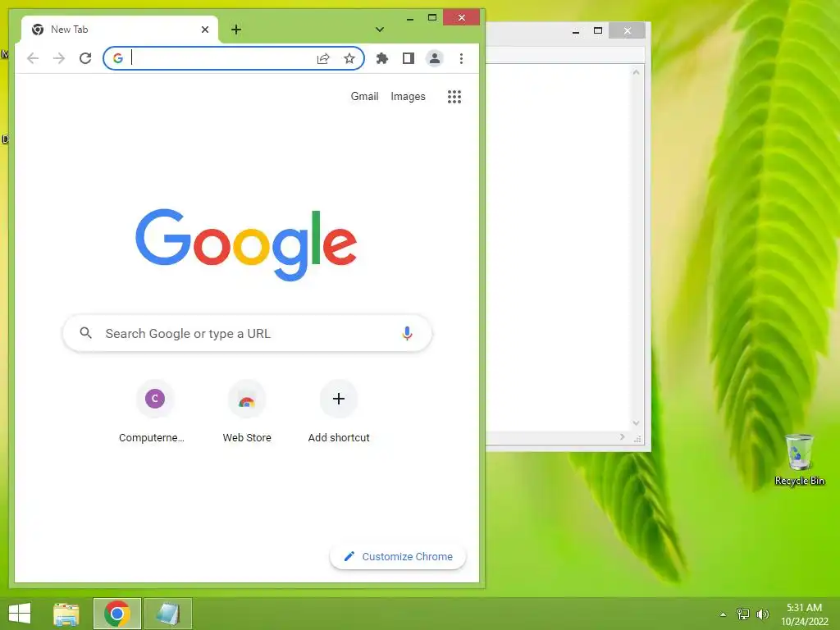
Task: Open the Windows Start button
Action: [20, 614]
